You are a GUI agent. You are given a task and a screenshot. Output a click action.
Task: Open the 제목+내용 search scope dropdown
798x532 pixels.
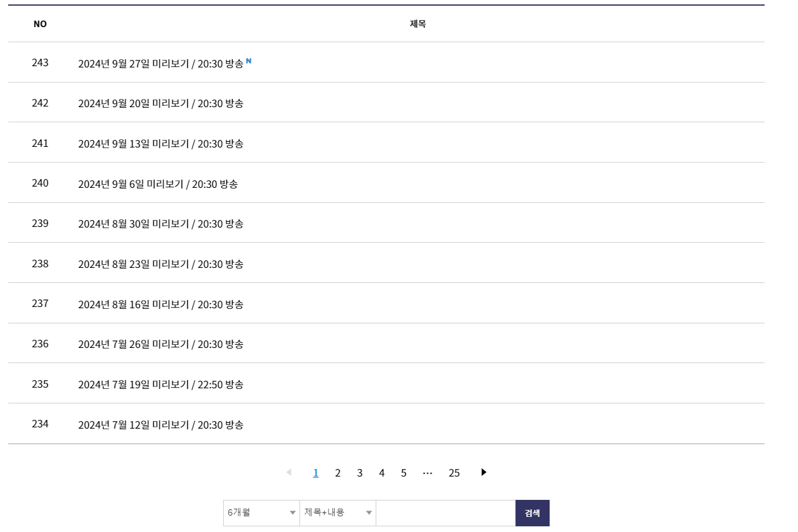coord(338,513)
